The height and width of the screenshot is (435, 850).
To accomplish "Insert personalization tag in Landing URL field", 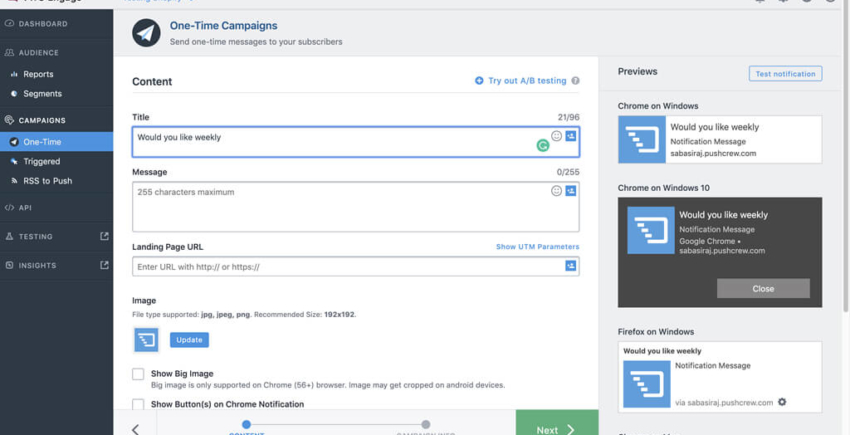I will tap(570, 266).
